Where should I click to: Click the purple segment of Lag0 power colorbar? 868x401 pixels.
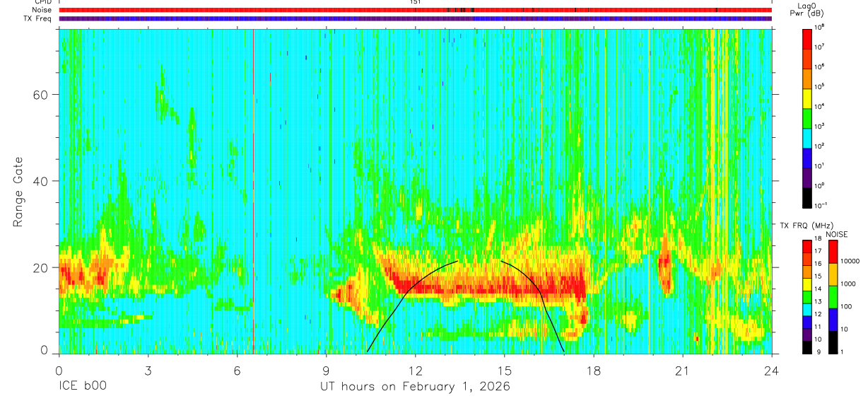pyautogui.click(x=807, y=178)
